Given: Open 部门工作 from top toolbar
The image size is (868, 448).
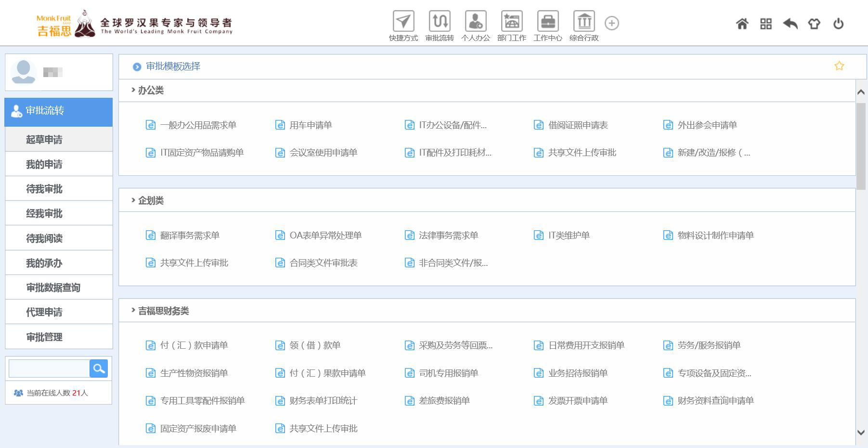Looking at the screenshot, I should click(x=511, y=22).
